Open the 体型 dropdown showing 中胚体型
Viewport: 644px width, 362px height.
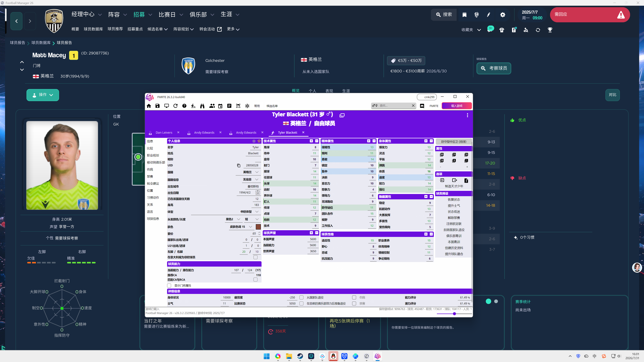pos(250,212)
